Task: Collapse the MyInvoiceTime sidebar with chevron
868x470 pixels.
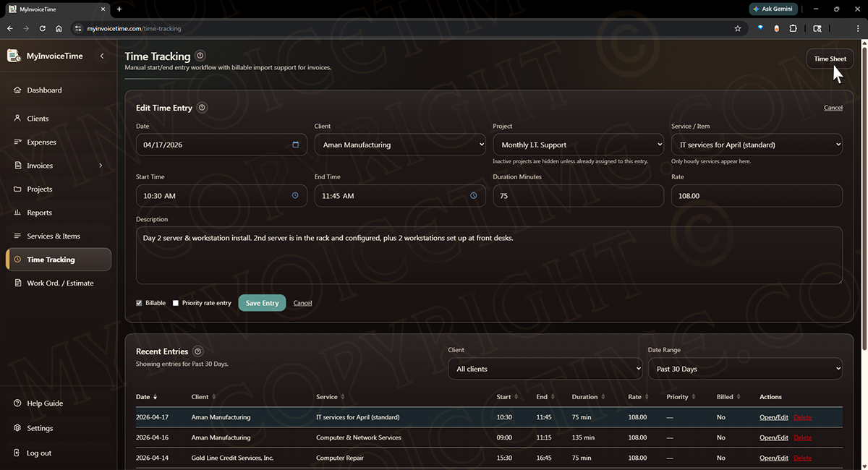Action: click(102, 56)
